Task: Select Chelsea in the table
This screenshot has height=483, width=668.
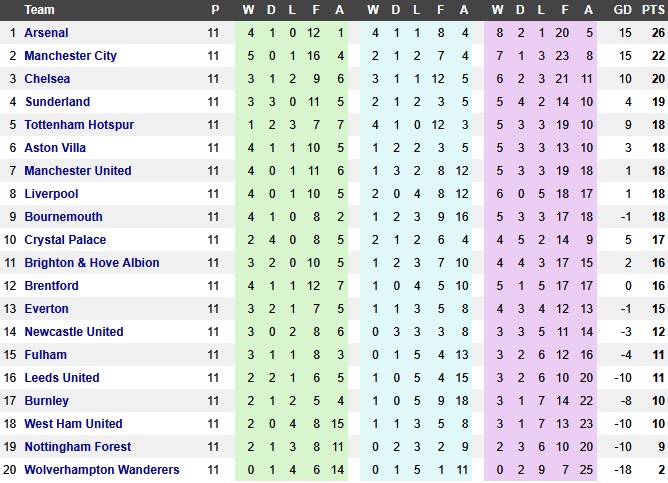Action: tap(47, 79)
